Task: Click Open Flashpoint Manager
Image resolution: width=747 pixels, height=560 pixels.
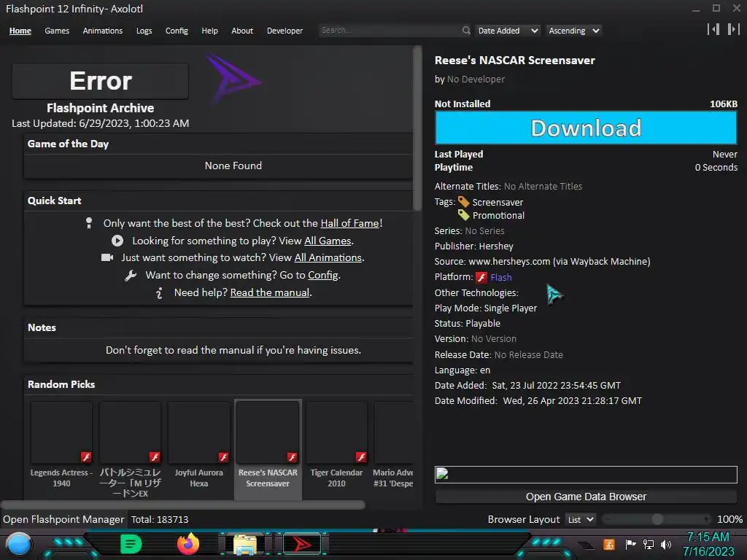Action: [63, 519]
